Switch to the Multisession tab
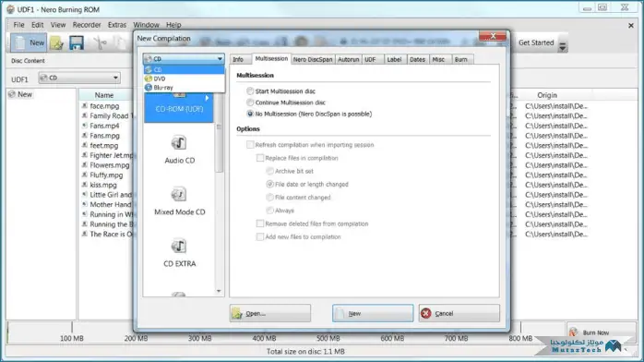 point(271,59)
